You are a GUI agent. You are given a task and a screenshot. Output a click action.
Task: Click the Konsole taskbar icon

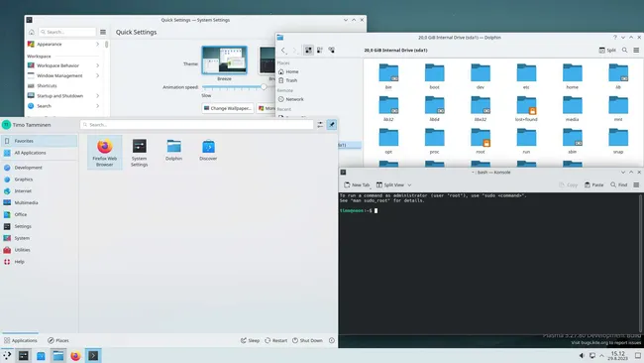pos(93,356)
